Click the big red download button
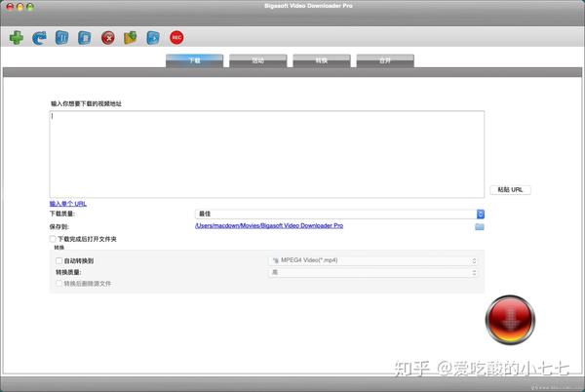Screen dimensions: 585x392 pos(510,320)
